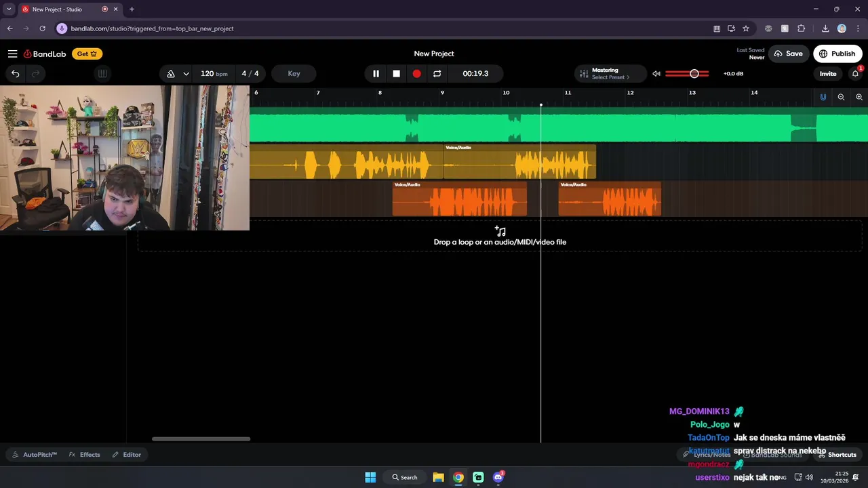Open browser downloads
868x488 pixels.
pos(825,28)
